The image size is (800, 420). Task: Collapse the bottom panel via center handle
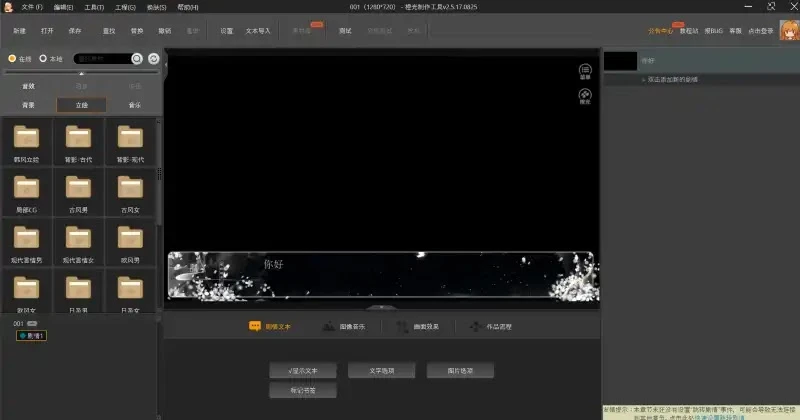click(x=381, y=307)
